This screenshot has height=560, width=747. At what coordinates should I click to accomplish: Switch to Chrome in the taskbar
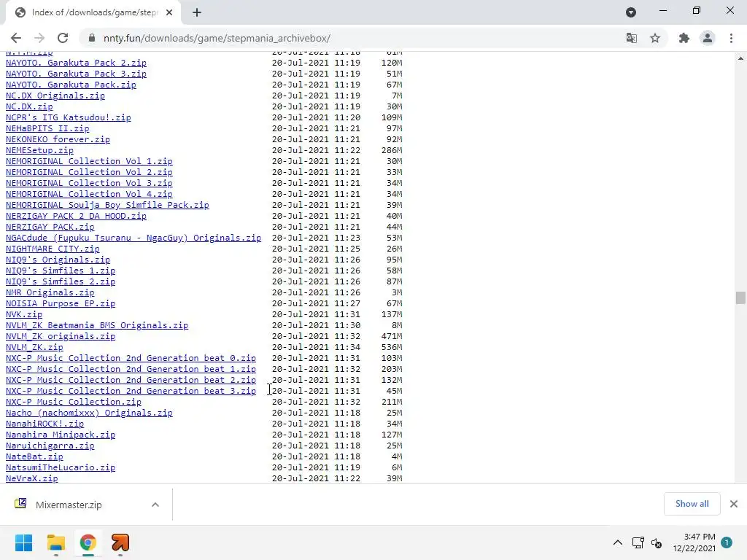point(88,542)
